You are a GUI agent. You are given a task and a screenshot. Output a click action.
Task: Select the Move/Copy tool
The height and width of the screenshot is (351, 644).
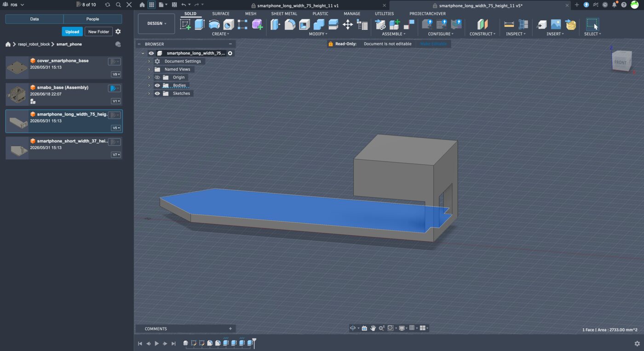point(348,24)
